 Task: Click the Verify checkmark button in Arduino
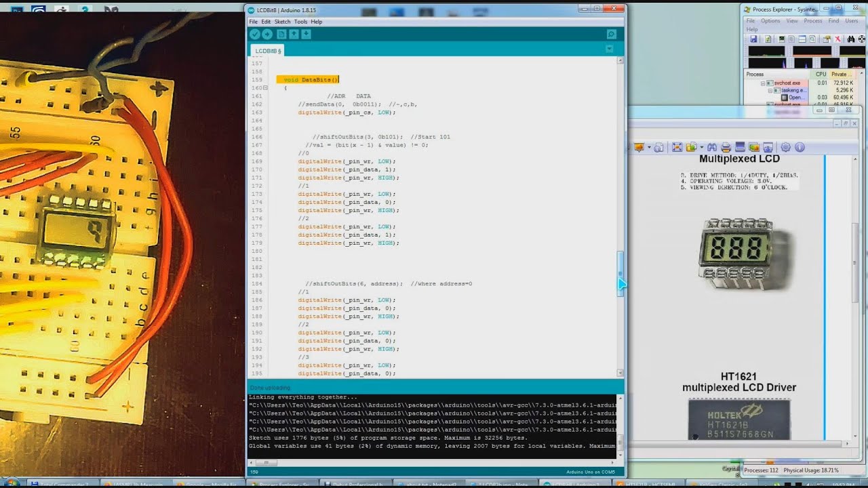pos(254,34)
